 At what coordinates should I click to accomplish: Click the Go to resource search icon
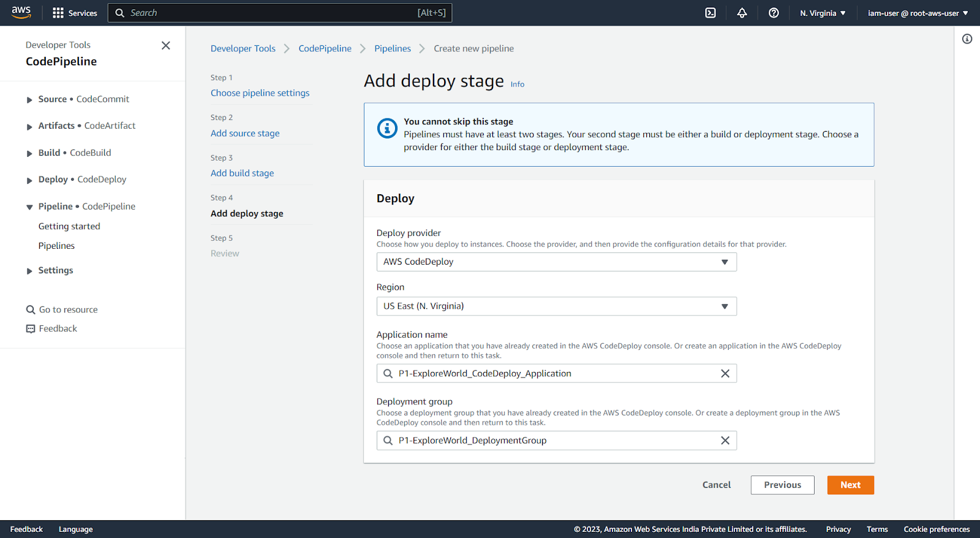(x=31, y=310)
